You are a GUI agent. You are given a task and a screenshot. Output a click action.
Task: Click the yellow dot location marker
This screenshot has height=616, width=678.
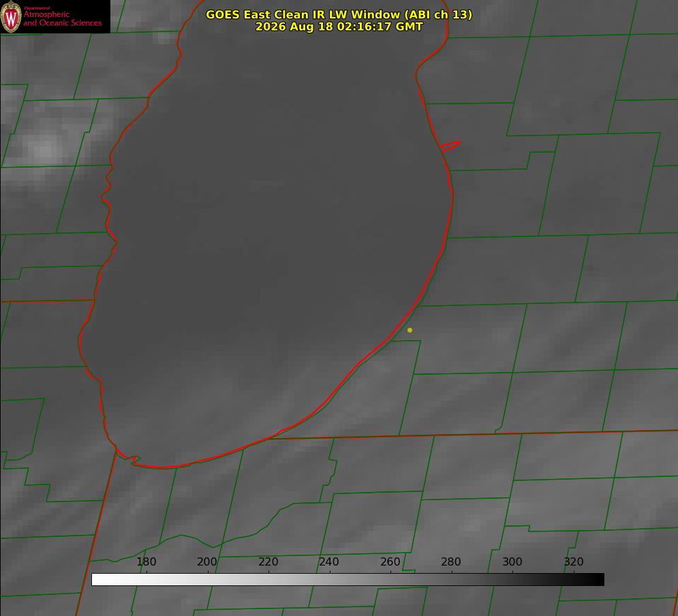point(410,330)
